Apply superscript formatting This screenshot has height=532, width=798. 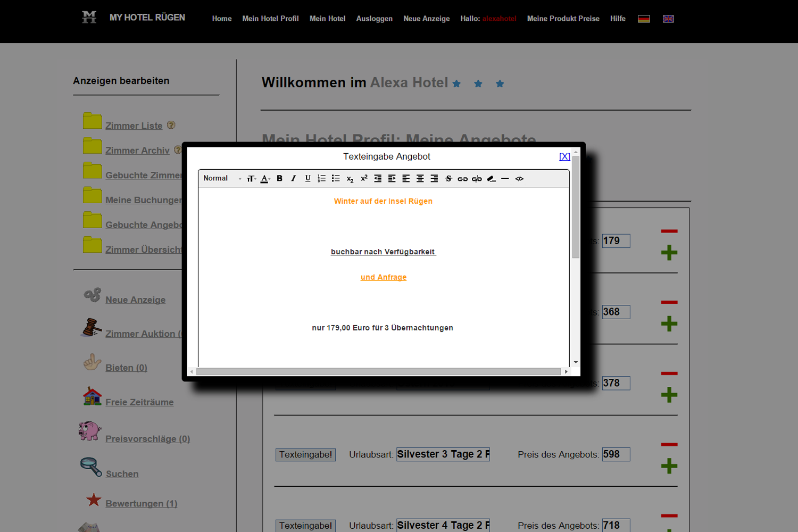(x=364, y=179)
